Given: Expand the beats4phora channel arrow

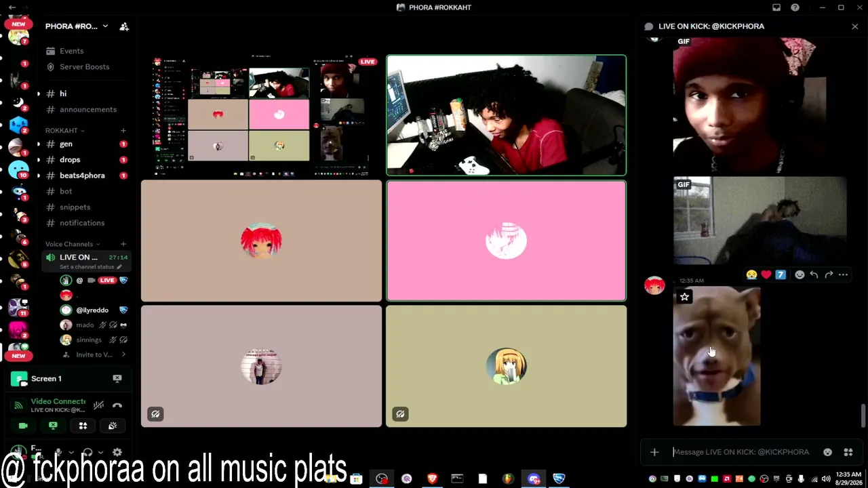Looking at the screenshot, I should [38, 175].
